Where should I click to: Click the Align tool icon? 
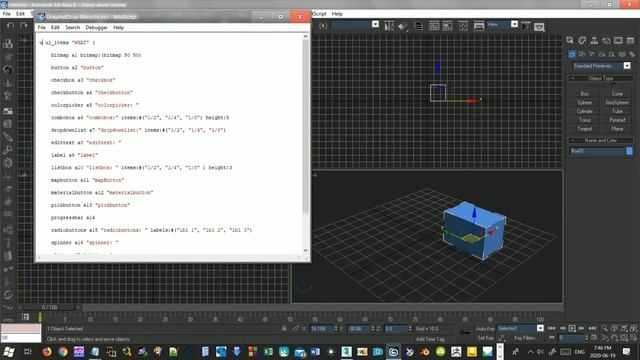[x=403, y=26]
